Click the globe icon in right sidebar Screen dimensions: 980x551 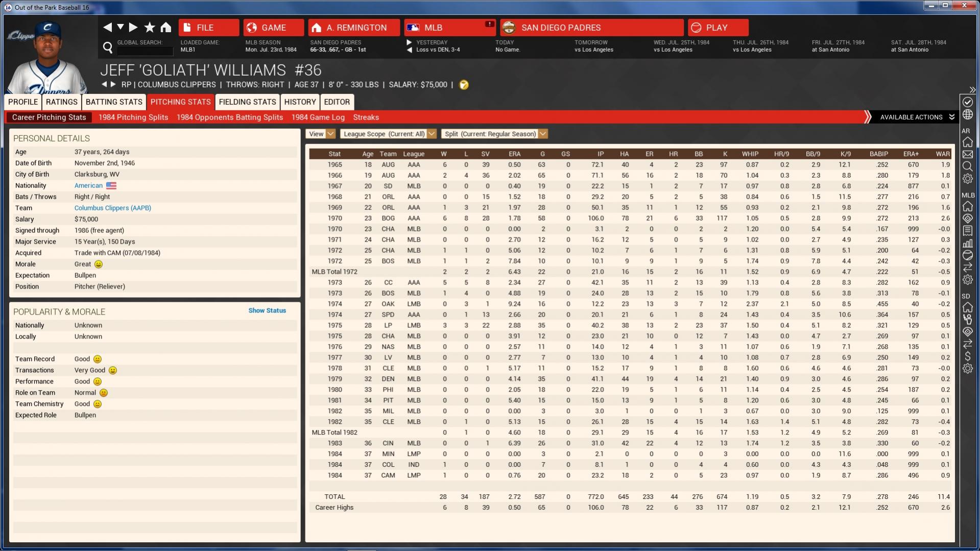pos(967,114)
